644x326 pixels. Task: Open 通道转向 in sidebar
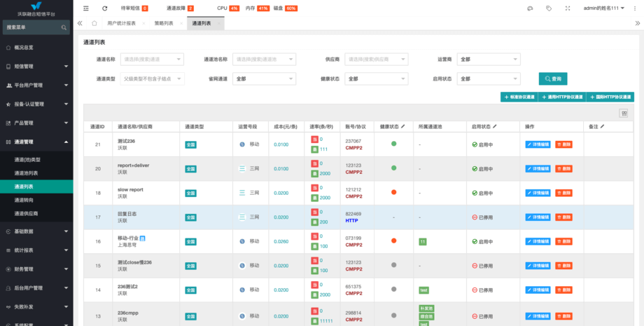(x=36, y=201)
